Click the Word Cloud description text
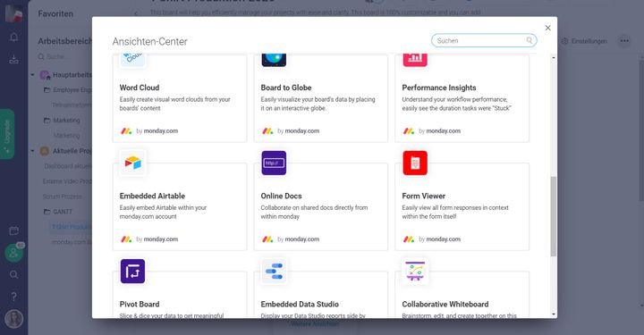 coord(175,104)
